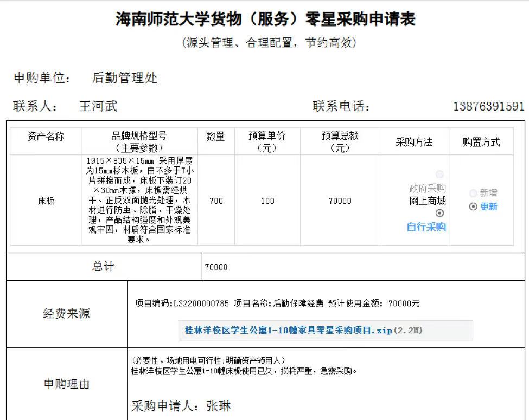Click the 床板 specification description cell
Screen dimensions: 529x420
pos(139,200)
